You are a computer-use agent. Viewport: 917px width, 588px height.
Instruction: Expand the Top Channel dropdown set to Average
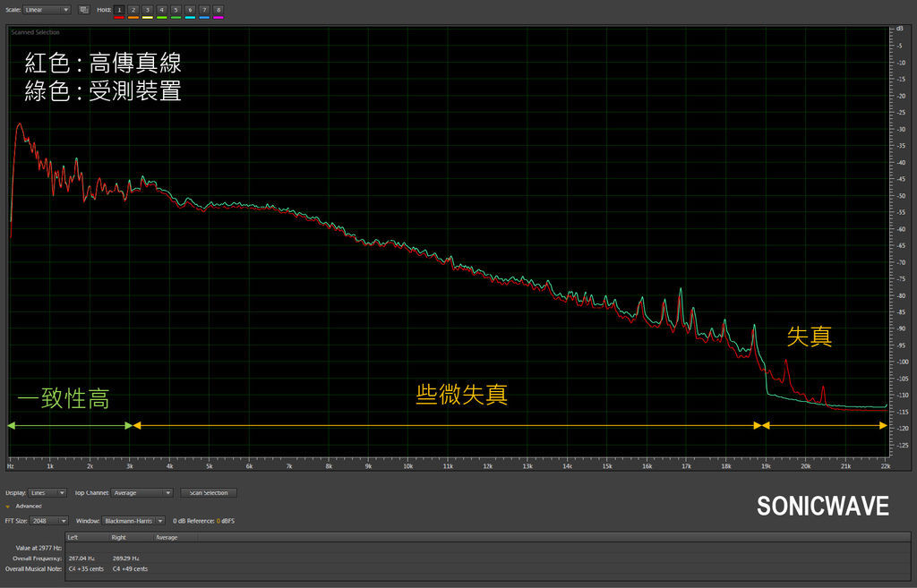click(142, 492)
